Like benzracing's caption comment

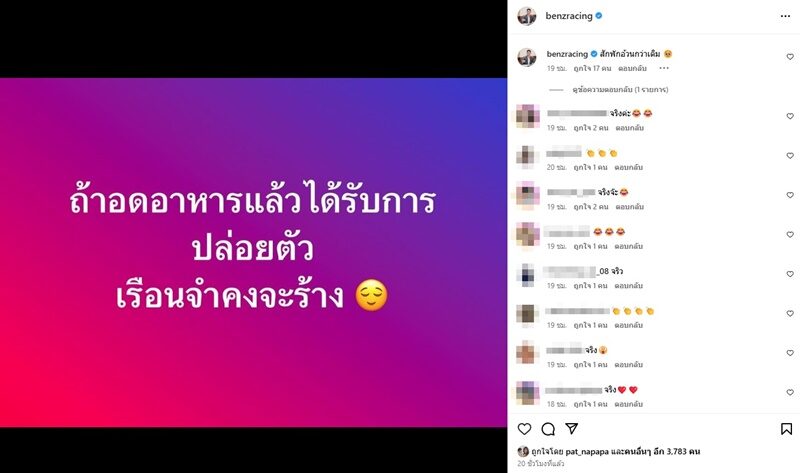click(x=790, y=57)
